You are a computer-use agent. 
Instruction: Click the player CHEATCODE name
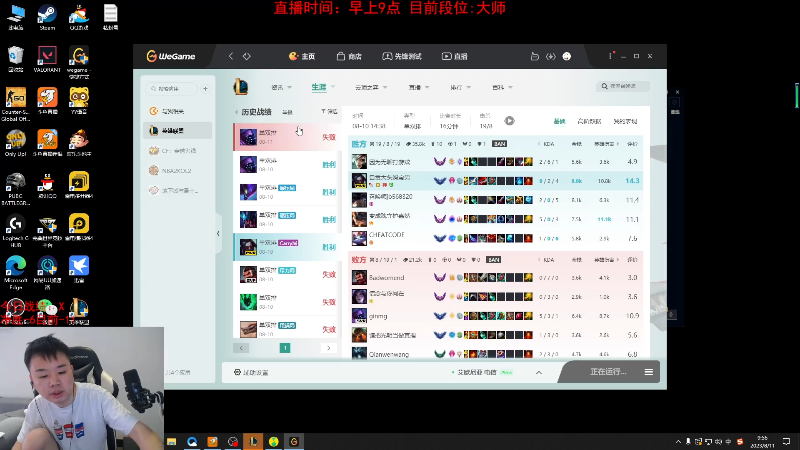pos(386,235)
